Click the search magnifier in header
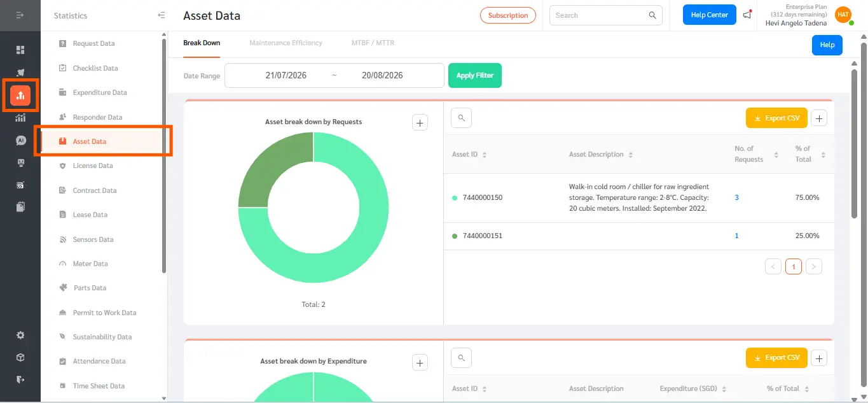The image size is (868, 403). pos(652,15)
